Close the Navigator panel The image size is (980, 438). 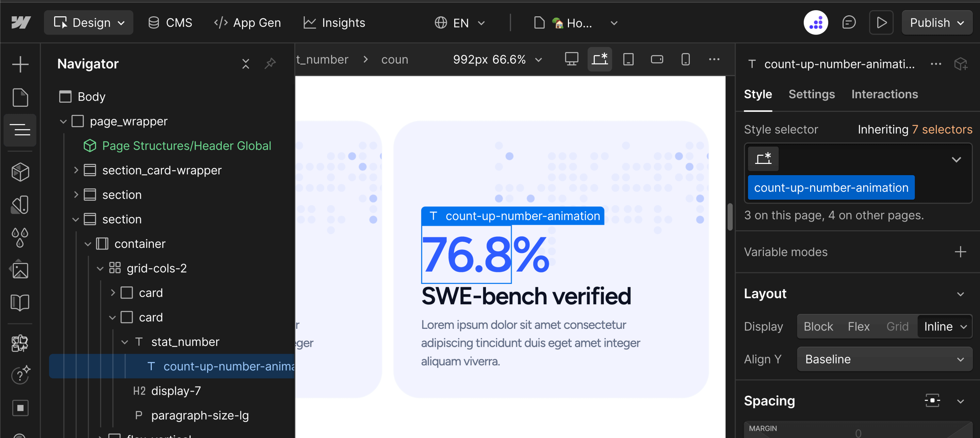click(246, 64)
